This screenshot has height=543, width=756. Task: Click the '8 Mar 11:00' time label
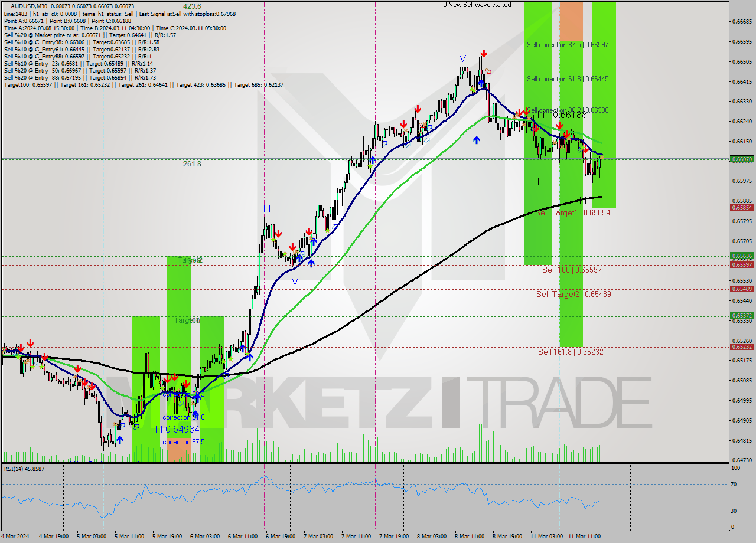click(x=470, y=537)
